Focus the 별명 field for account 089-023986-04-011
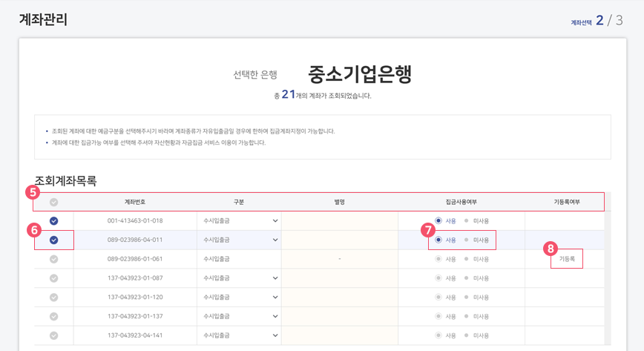This screenshot has width=644, height=351. pos(339,240)
